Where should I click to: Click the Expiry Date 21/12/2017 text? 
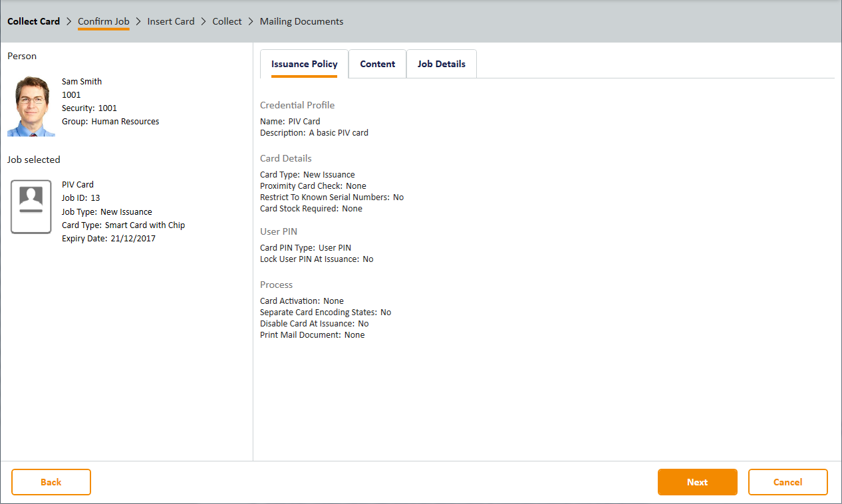point(108,238)
